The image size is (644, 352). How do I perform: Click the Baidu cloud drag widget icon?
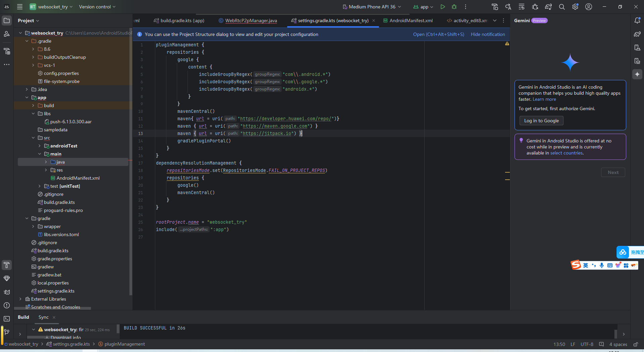pyautogui.click(x=623, y=252)
